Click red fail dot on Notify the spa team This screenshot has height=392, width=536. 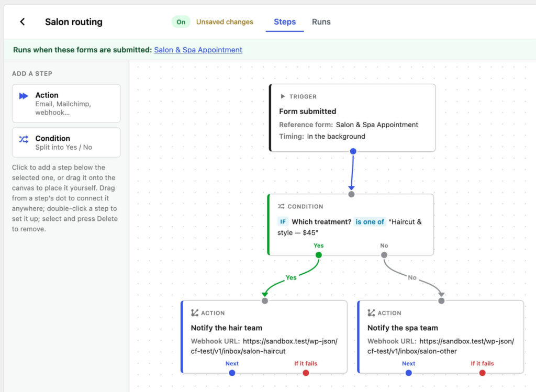pos(482,373)
